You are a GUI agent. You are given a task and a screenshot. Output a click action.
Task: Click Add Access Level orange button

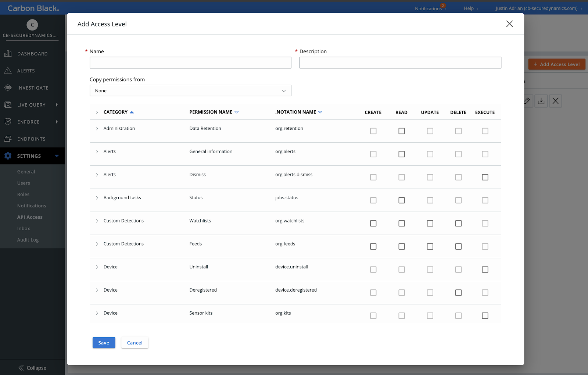pyautogui.click(x=557, y=64)
